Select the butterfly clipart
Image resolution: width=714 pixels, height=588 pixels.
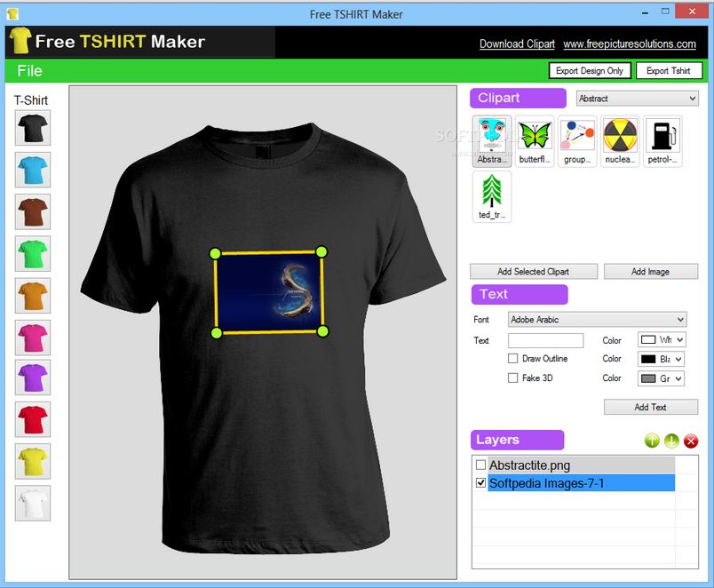[535, 141]
